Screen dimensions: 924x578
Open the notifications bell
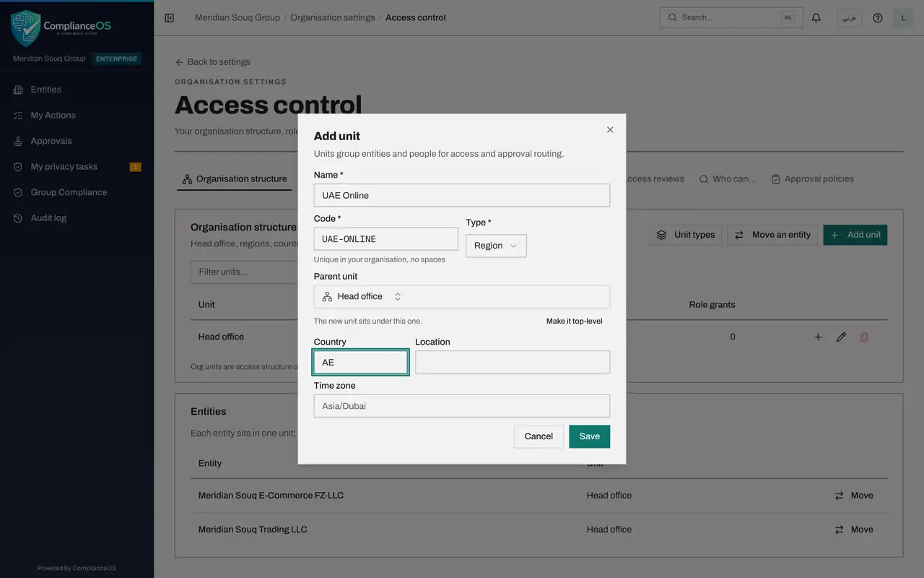[816, 17]
